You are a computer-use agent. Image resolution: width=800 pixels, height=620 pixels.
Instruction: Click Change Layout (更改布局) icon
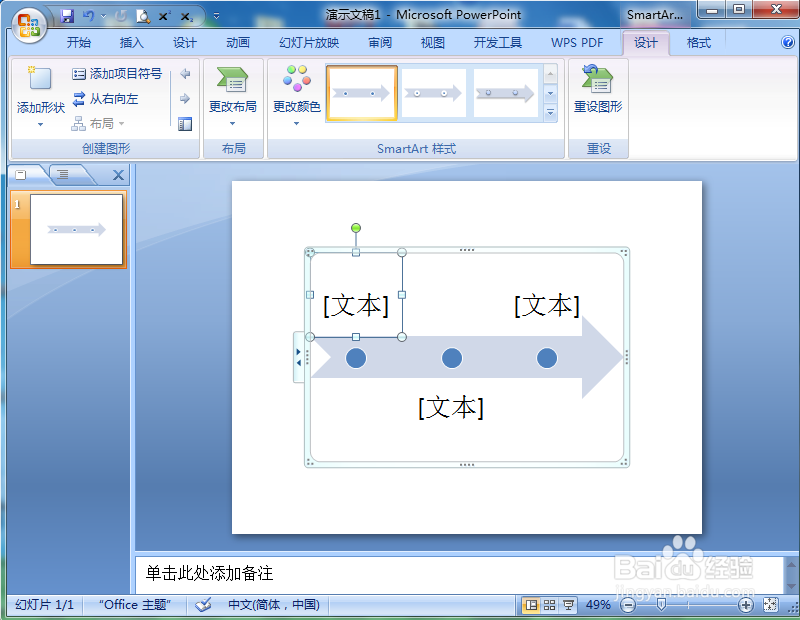pyautogui.click(x=233, y=79)
